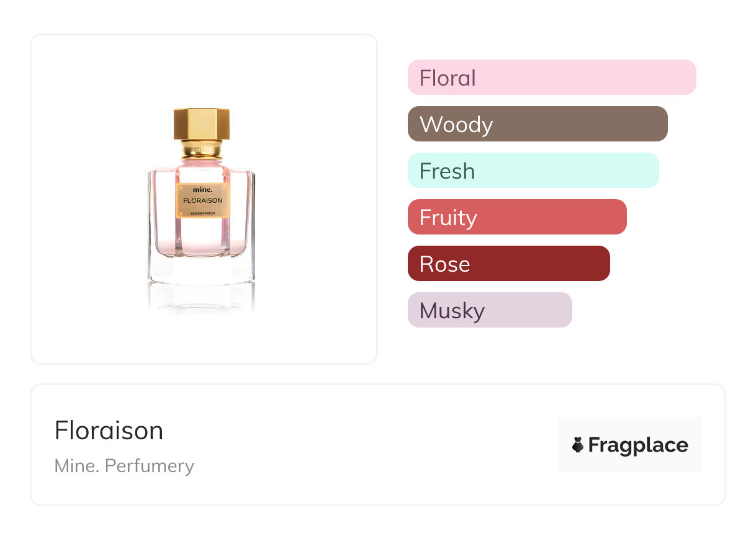756x536 pixels.
Task: Click the gold label on the bottle
Action: 203,200
